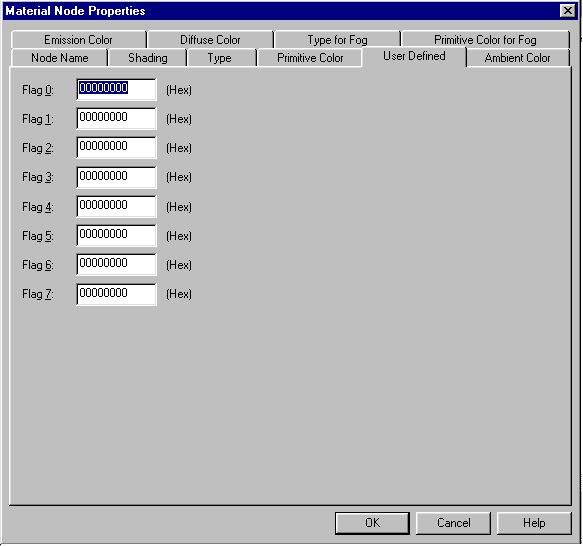Click inside the Flag 2 field

(x=116, y=147)
